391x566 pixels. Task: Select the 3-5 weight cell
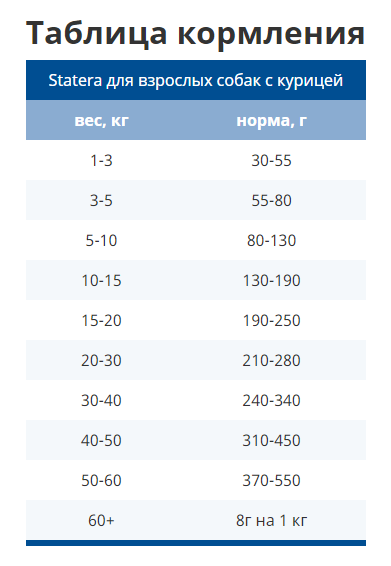pyautogui.click(x=101, y=200)
